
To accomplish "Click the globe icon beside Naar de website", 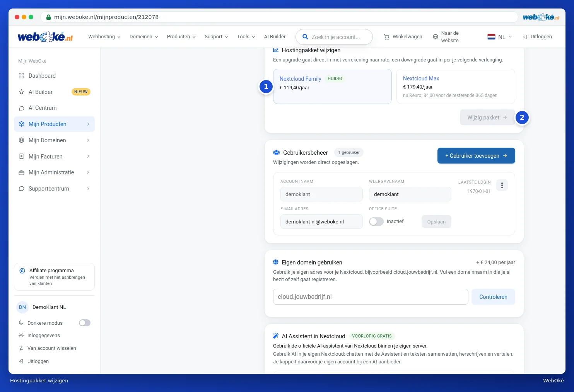I will coord(436,37).
